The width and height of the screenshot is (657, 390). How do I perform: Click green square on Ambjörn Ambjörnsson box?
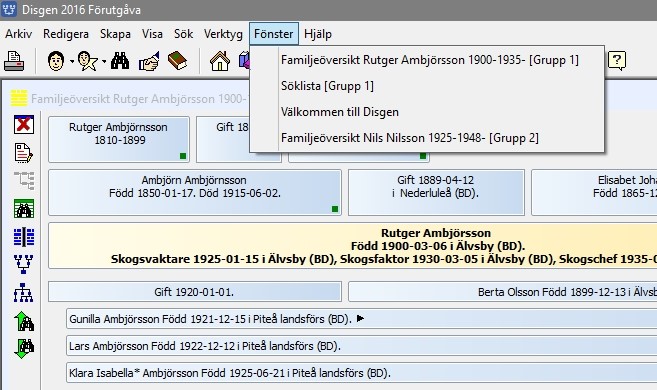(x=335, y=209)
